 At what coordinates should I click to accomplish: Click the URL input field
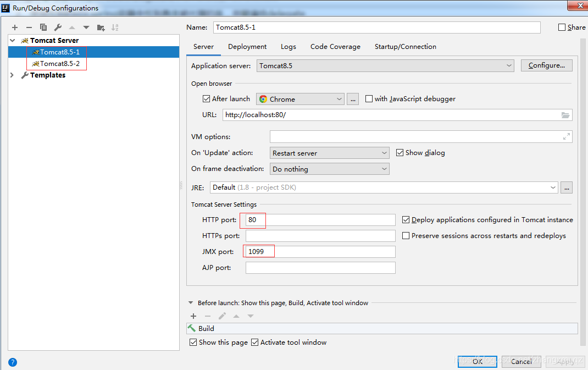pyautogui.click(x=397, y=115)
